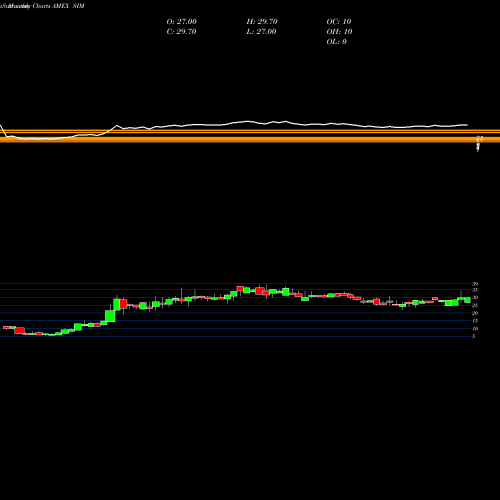Screen dimensions: 500x500
Task: Click the 39 price axis label
Action: [x=475, y=284]
